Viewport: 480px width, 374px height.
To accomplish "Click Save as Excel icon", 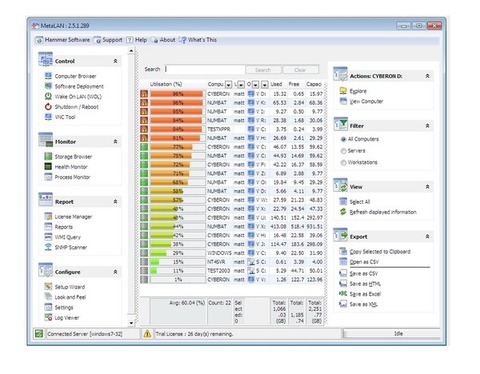I will [343, 294].
